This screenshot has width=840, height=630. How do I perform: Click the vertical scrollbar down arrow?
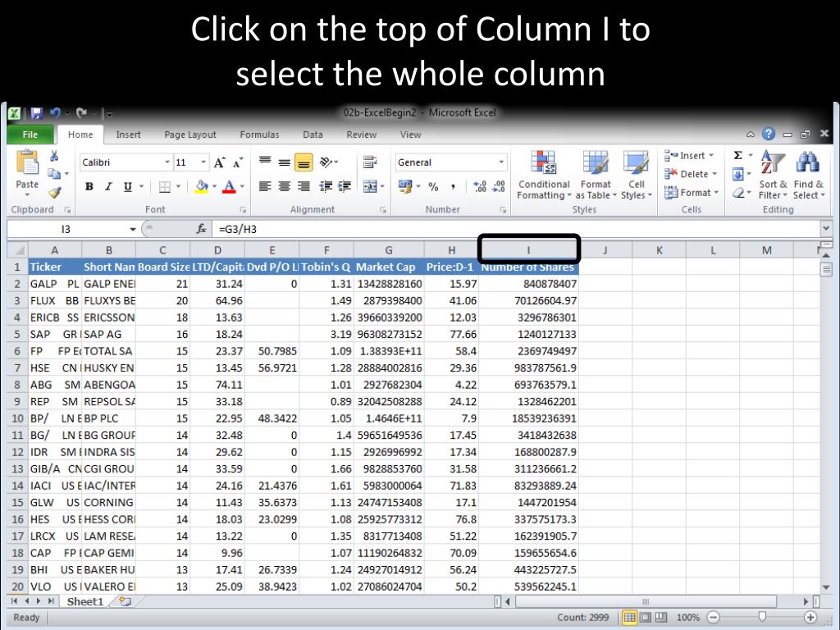click(825, 587)
